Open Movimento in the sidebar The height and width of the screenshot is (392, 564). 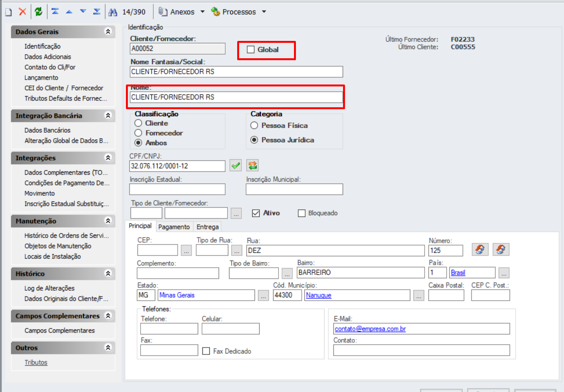coord(40,193)
